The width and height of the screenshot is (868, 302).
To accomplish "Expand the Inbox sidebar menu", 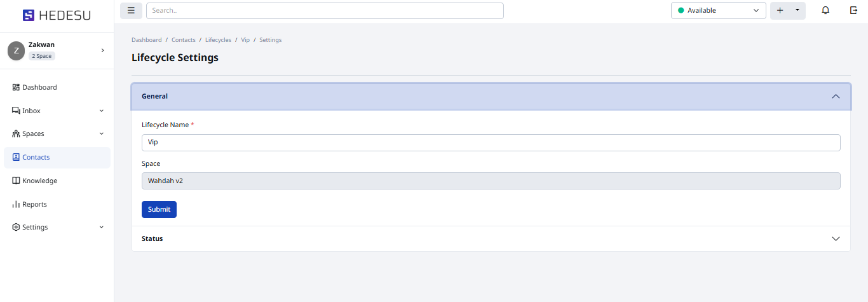I will tap(57, 111).
